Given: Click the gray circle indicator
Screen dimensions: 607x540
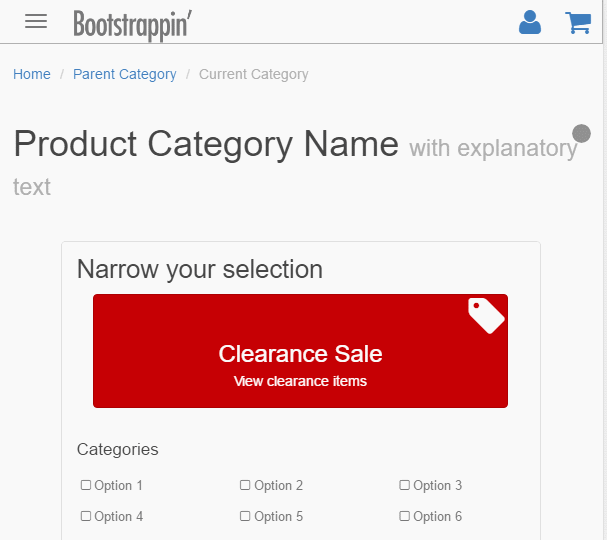Looking at the screenshot, I should tap(581, 133).
